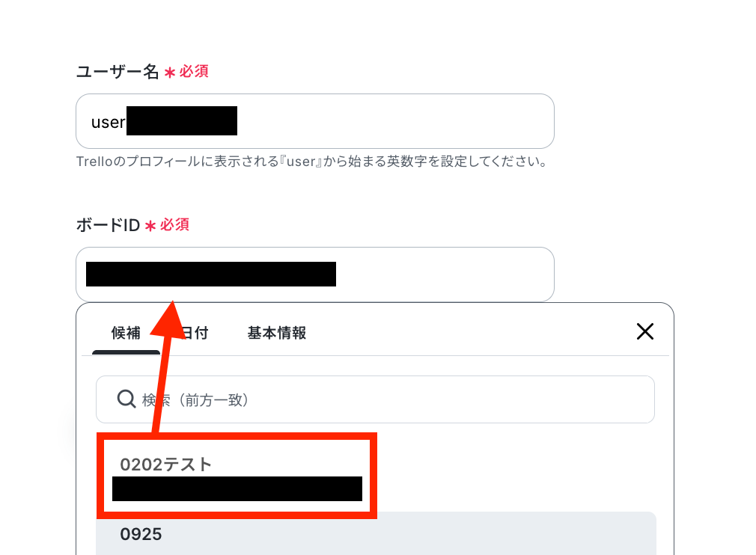Click the masked value after user text
This screenshot has height=555, width=756.
(182, 121)
